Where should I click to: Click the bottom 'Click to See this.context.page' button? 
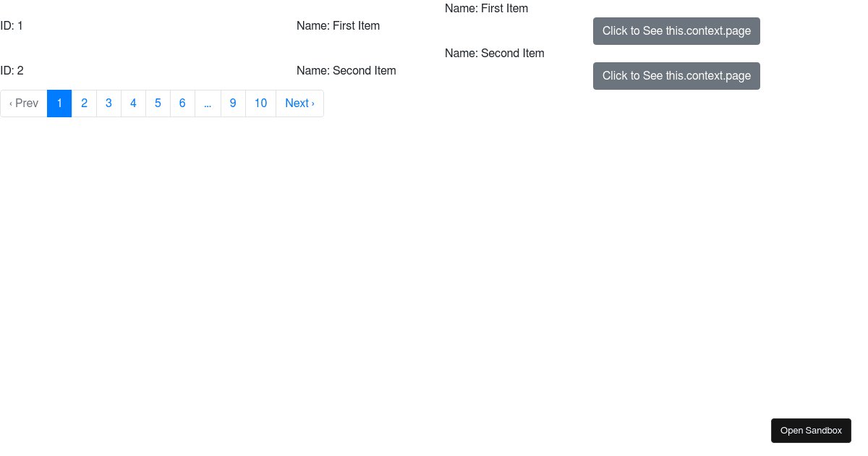point(676,75)
